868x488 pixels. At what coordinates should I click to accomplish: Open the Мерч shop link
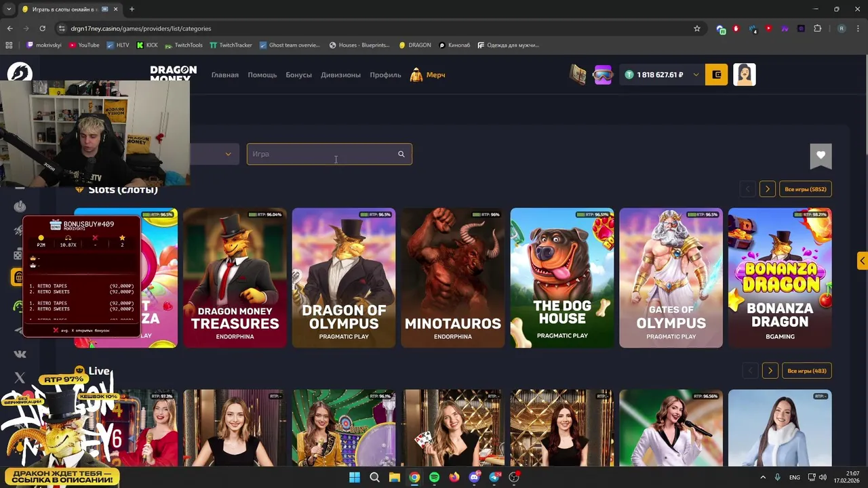(x=428, y=75)
